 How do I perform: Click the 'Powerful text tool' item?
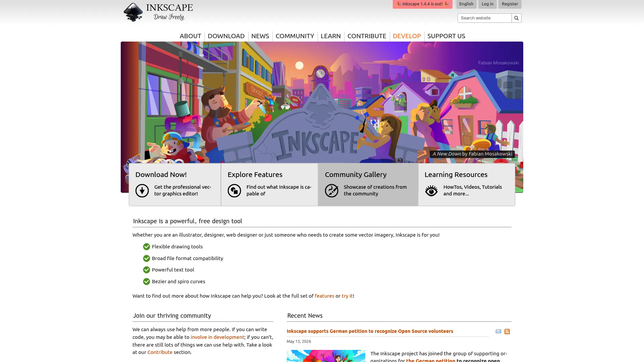point(173,270)
